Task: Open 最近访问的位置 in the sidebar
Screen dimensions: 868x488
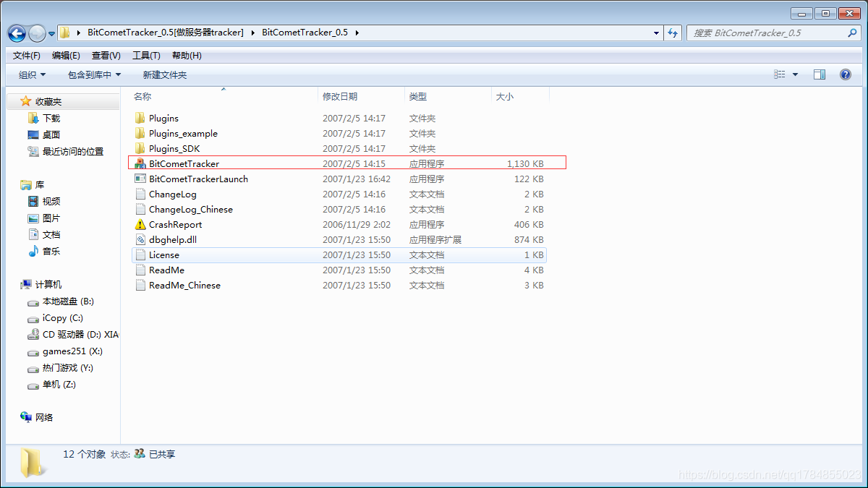Action: [x=73, y=151]
